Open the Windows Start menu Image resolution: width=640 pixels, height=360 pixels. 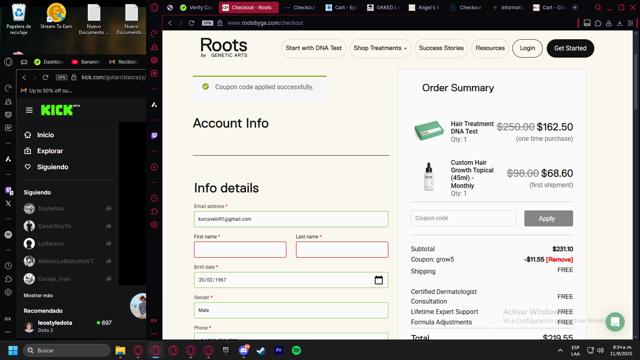(x=13, y=350)
